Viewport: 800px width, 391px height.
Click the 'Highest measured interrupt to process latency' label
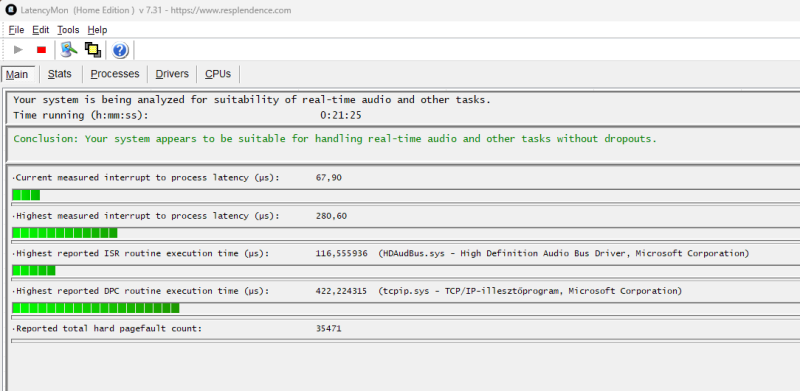coord(147,216)
